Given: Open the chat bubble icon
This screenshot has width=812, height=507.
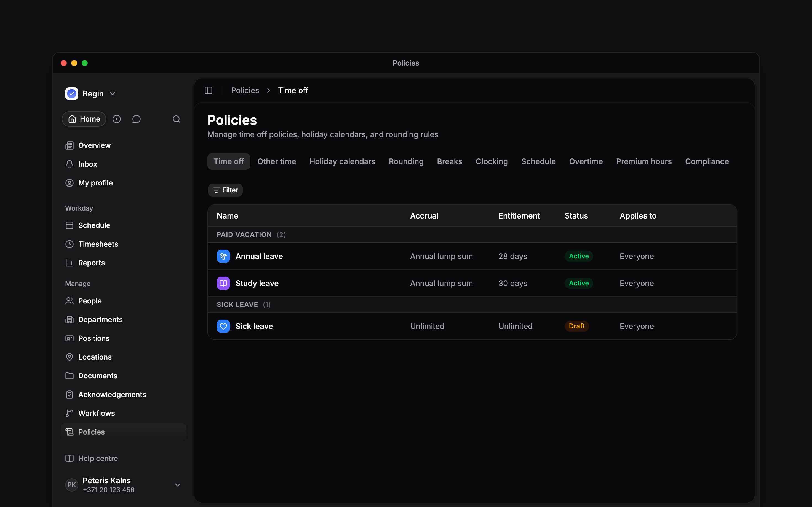Looking at the screenshot, I should click(x=136, y=119).
